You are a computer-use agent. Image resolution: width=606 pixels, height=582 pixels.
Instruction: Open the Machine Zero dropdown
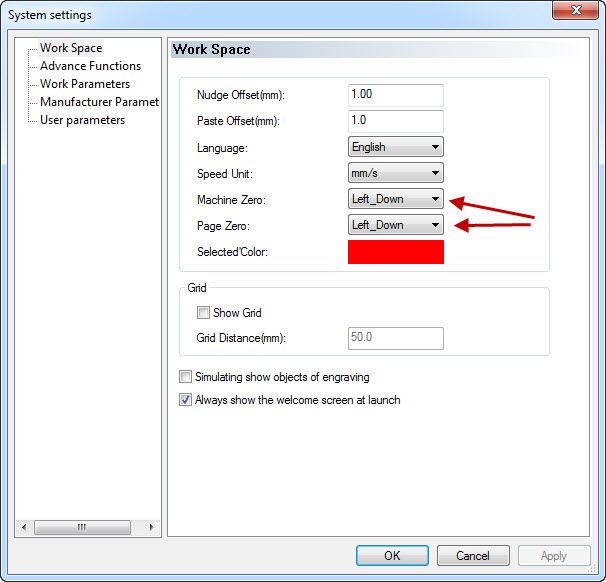[x=395, y=199]
